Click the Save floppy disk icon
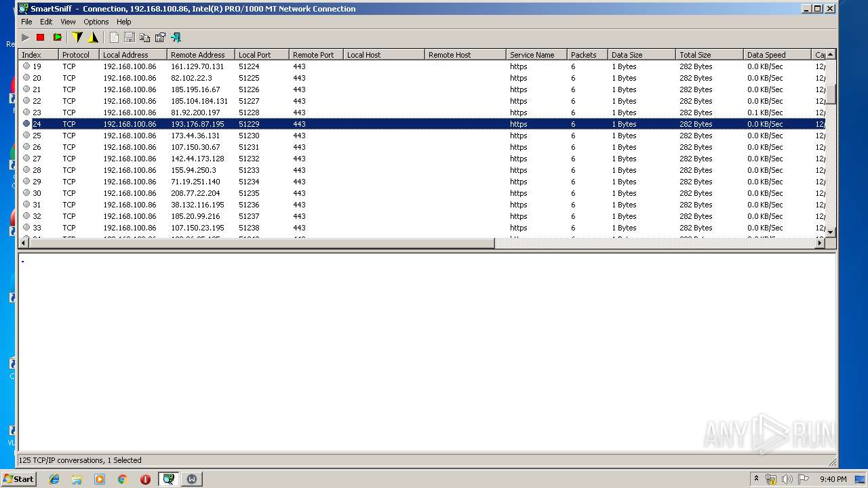 point(129,37)
